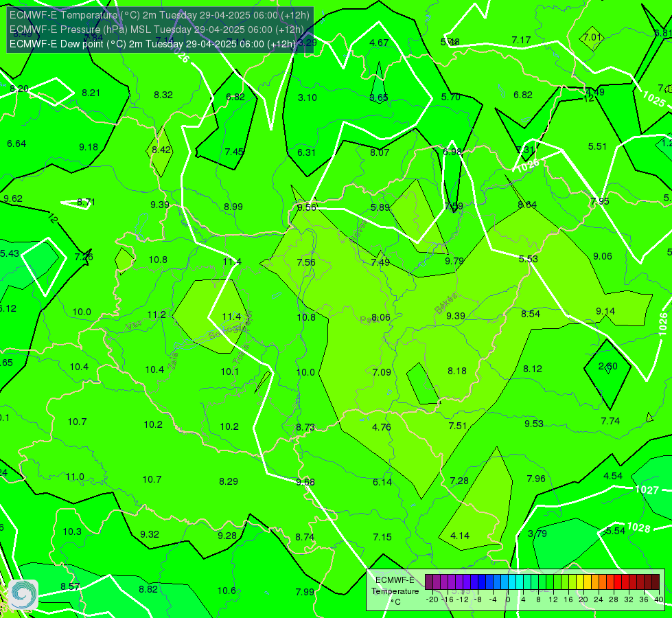Viewport: 672px width, 618px height.
Task: Select the ECMWF-E Temperature 2m layer label
Action: coord(159,15)
